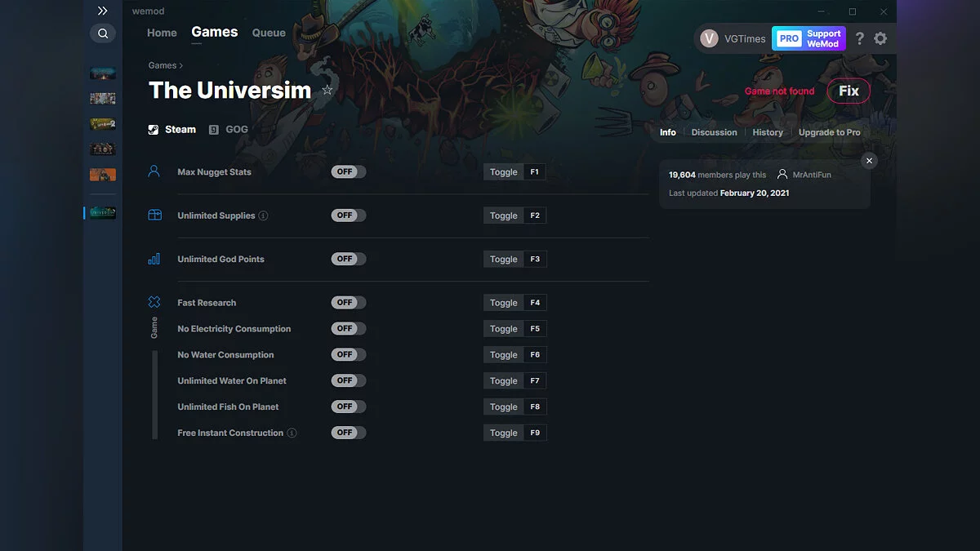
Task: Click the search icon in the sidebar
Action: [103, 33]
